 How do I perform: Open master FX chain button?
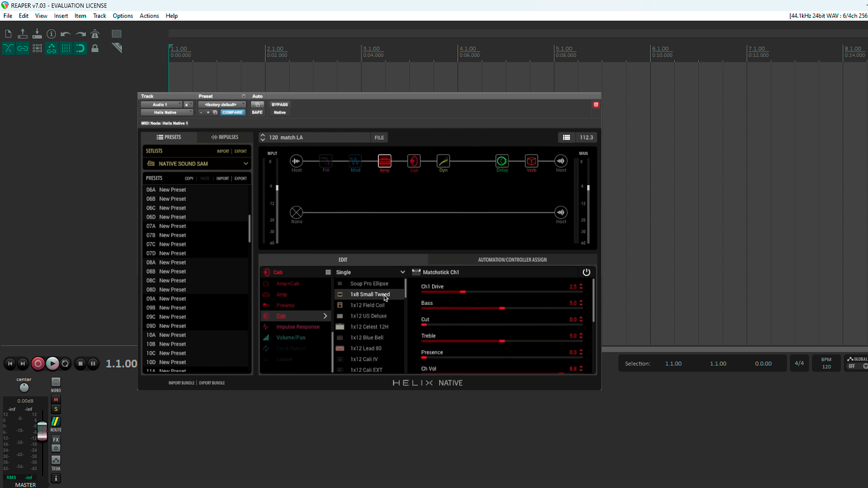point(56,440)
